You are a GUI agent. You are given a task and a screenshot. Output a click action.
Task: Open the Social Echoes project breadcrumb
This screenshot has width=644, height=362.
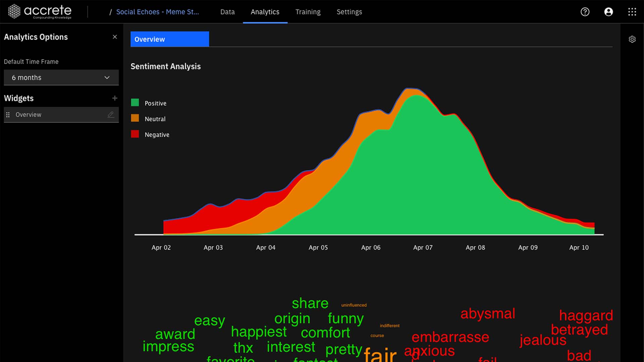click(x=157, y=12)
